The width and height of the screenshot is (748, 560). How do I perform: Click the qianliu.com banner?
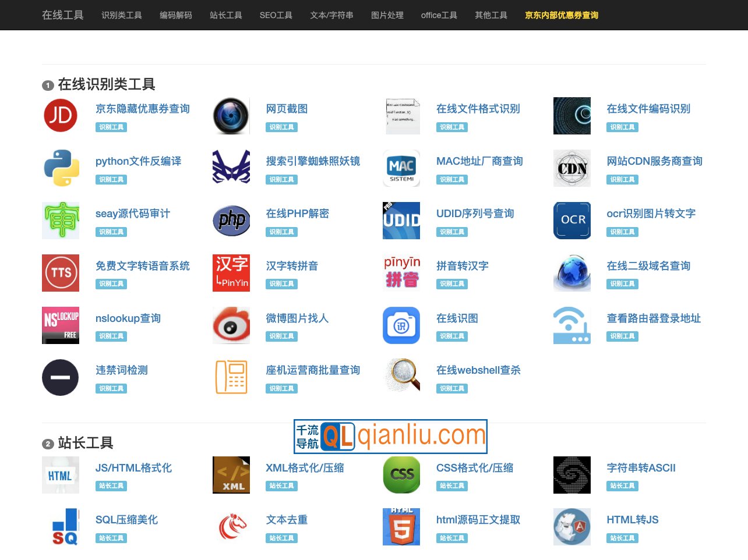(x=390, y=436)
